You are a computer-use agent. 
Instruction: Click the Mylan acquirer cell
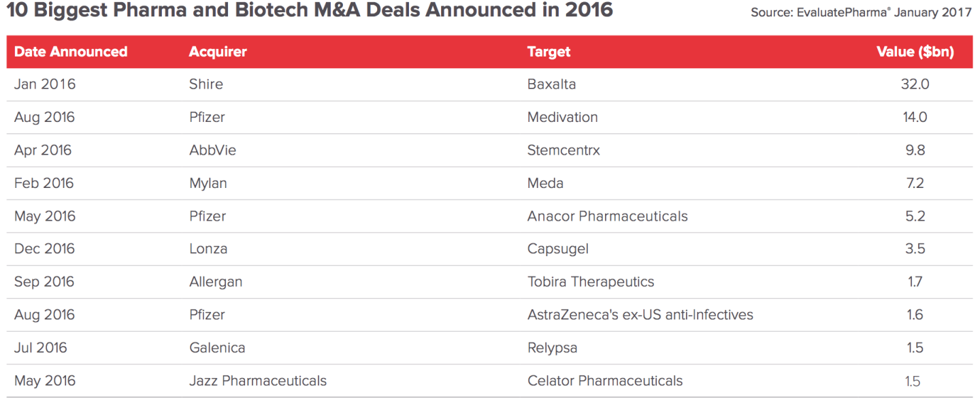click(x=208, y=183)
